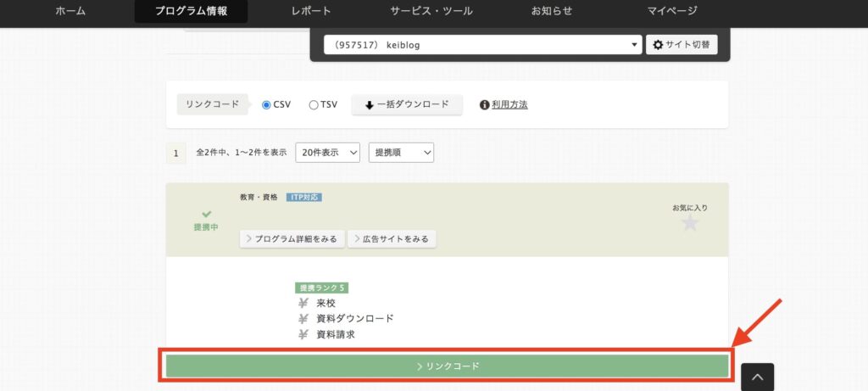Click the 資料ダウンロード reward text
This screenshot has height=391, width=868.
point(355,318)
